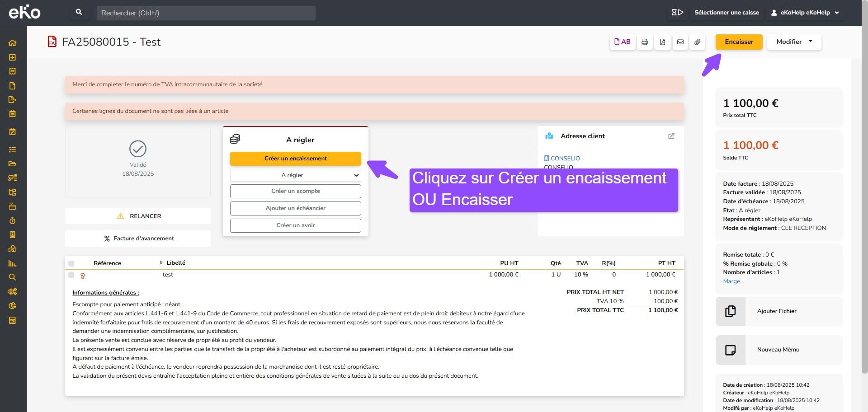Click the email envelope icon
The height and width of the screenshot is (412, 868).
coord(680,42)
